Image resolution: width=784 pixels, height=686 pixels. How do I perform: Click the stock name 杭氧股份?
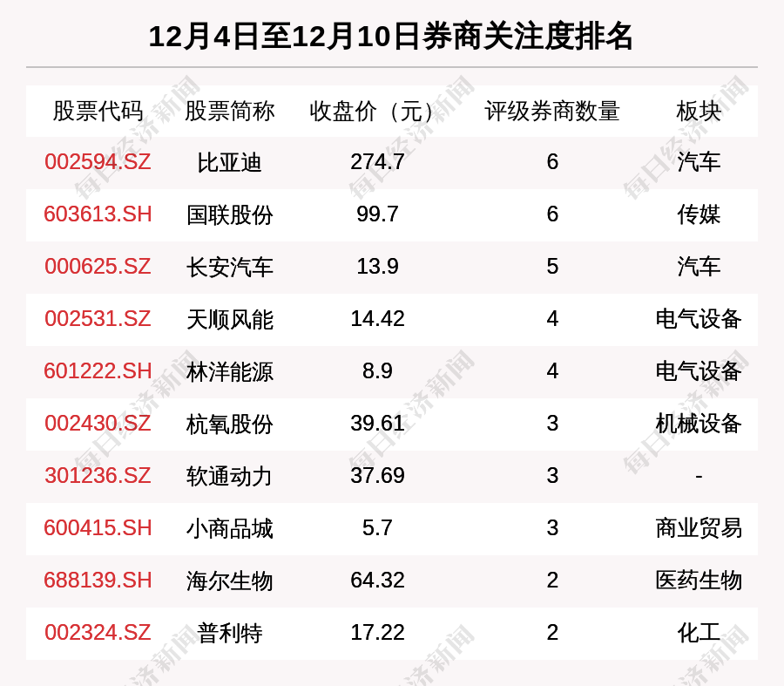[x=229, y=424]
